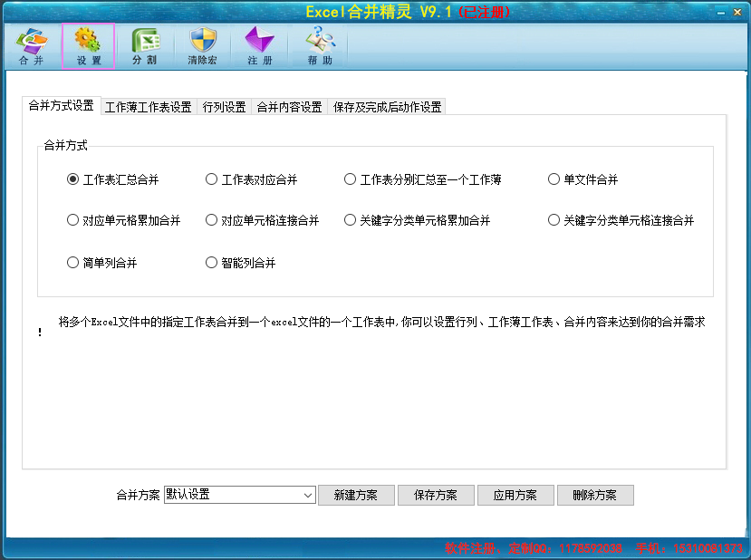Click the 软件注册、定制QQ status bar text

coord(534,548)
